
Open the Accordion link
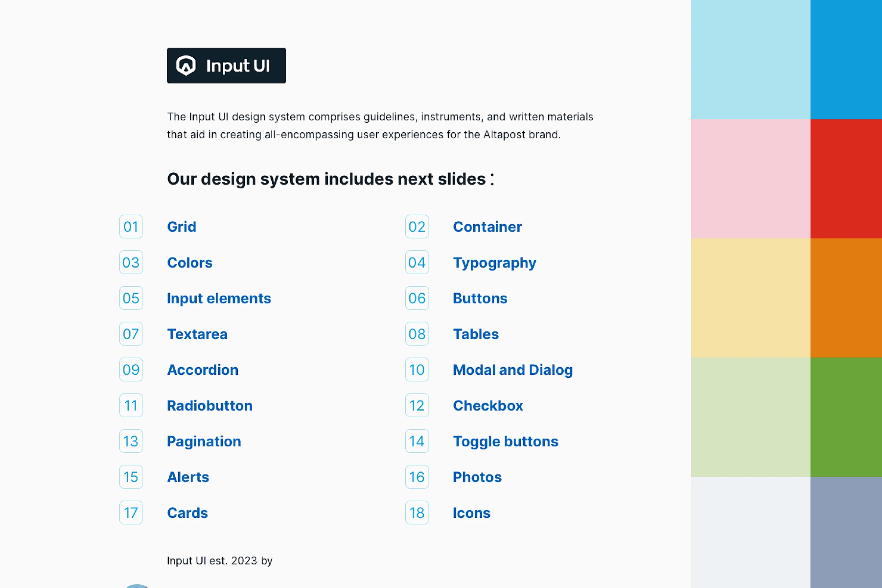[x=202, y=370]
